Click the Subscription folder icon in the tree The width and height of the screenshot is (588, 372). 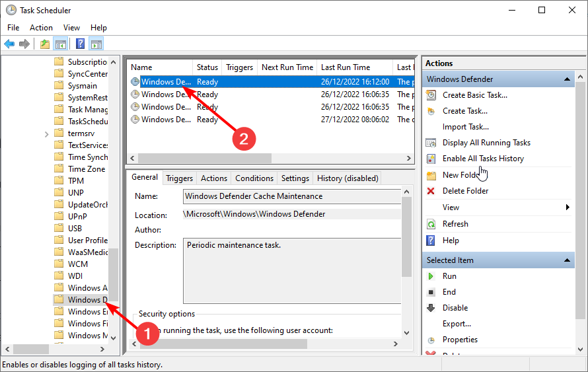[59, 61]
